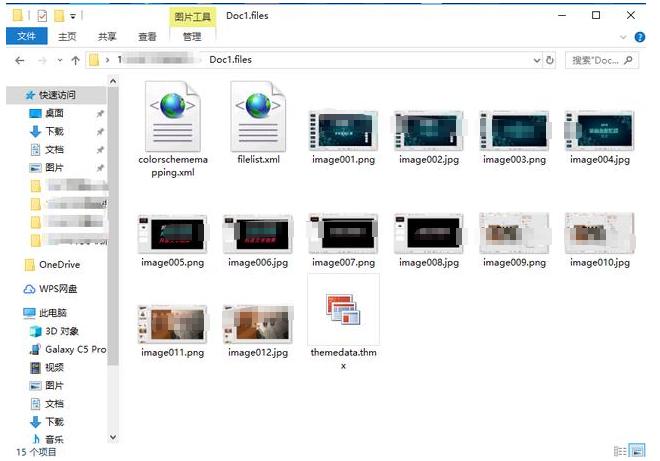Switch to large icons view
This screenshot has width=660, height=461.
pos(637,451)
